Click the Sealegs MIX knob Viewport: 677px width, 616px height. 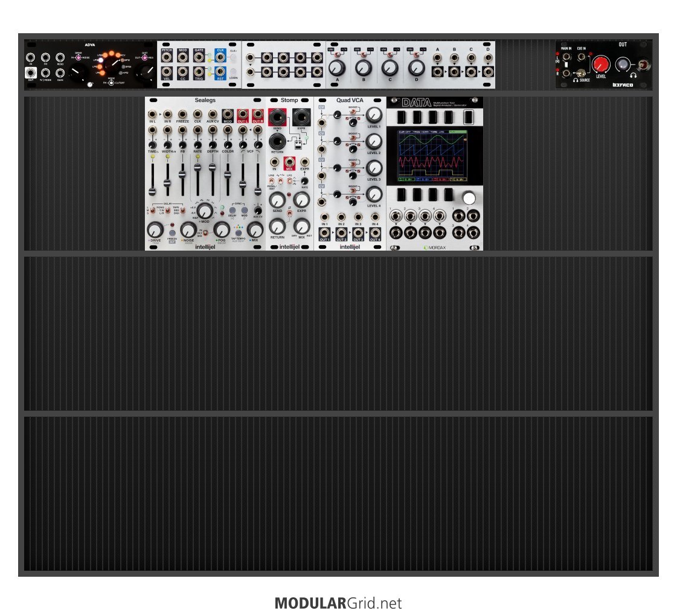[x=255, y=229]
